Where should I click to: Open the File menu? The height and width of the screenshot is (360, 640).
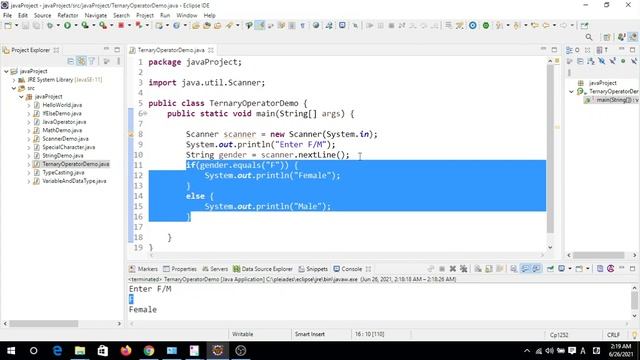7,15
